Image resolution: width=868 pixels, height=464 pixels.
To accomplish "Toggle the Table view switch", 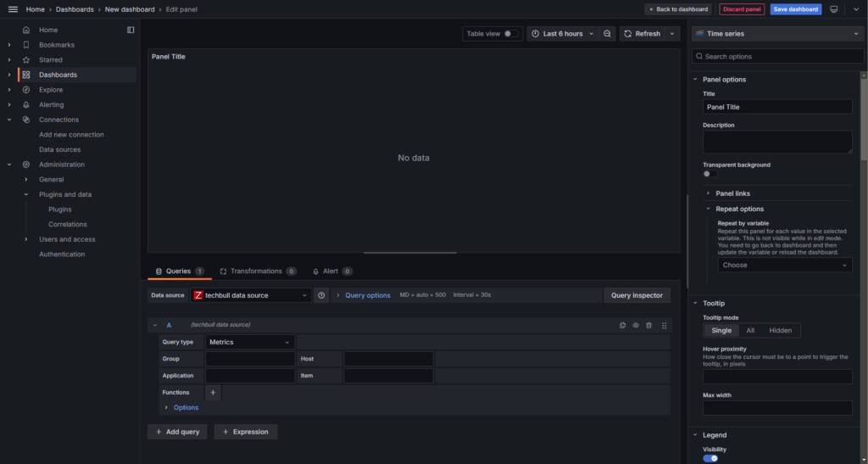I will pyautogui.click(x=511, y=34).
